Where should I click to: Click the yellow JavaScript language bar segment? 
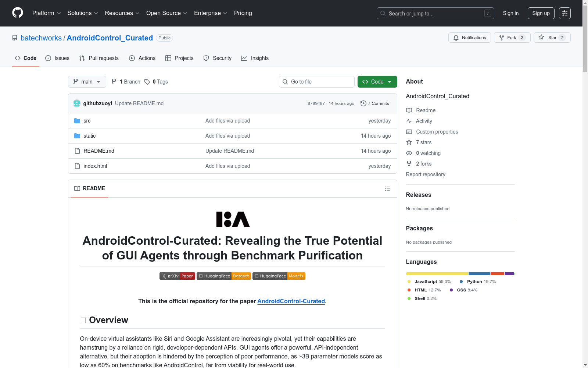click(x=437, y=274)
